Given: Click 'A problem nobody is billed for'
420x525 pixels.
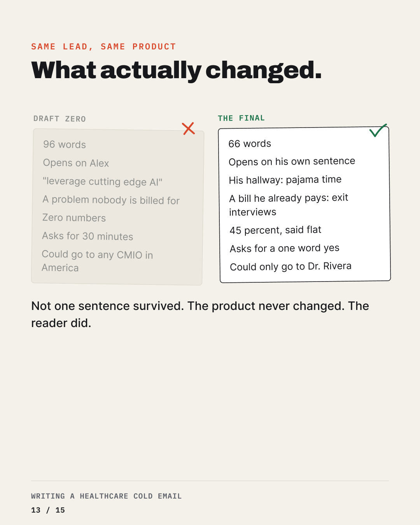Looking at the screenshot, I should 111,200.
